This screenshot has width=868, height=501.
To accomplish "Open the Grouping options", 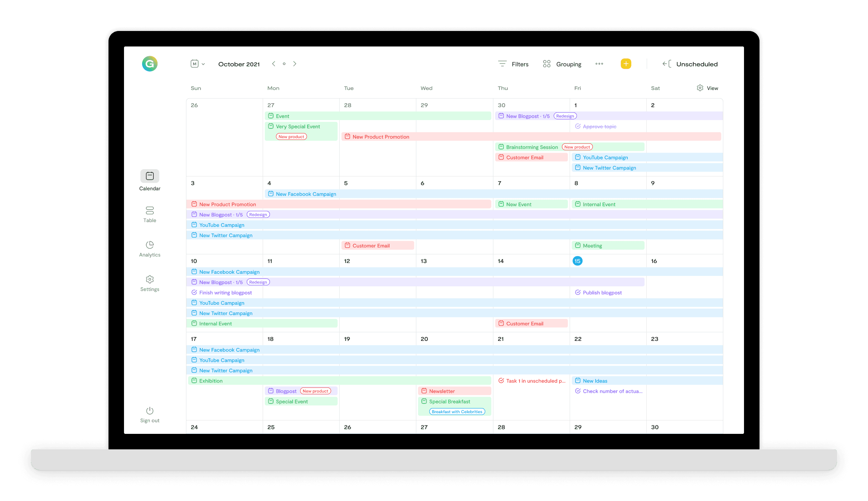I will click(x=562, y=64).
